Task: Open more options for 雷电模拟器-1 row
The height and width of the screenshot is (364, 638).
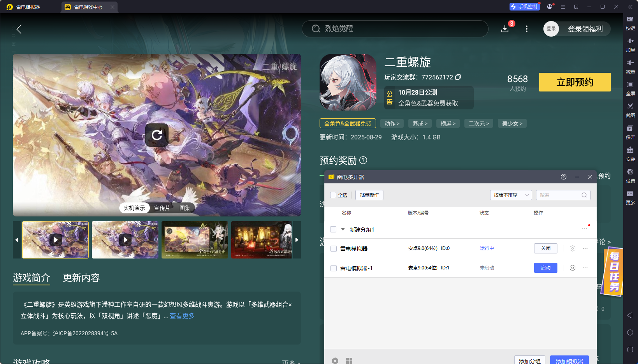Action: click(x=585, y=268)
